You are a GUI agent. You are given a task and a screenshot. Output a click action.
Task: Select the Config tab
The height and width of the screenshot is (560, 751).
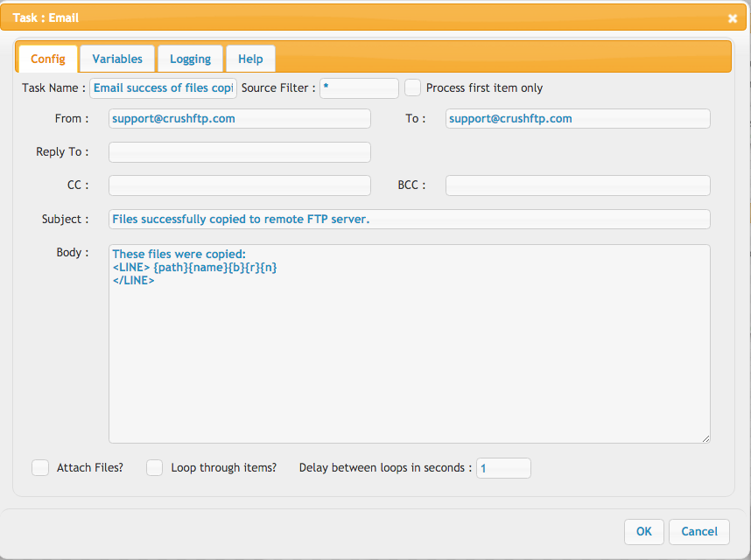click(48, 59)
